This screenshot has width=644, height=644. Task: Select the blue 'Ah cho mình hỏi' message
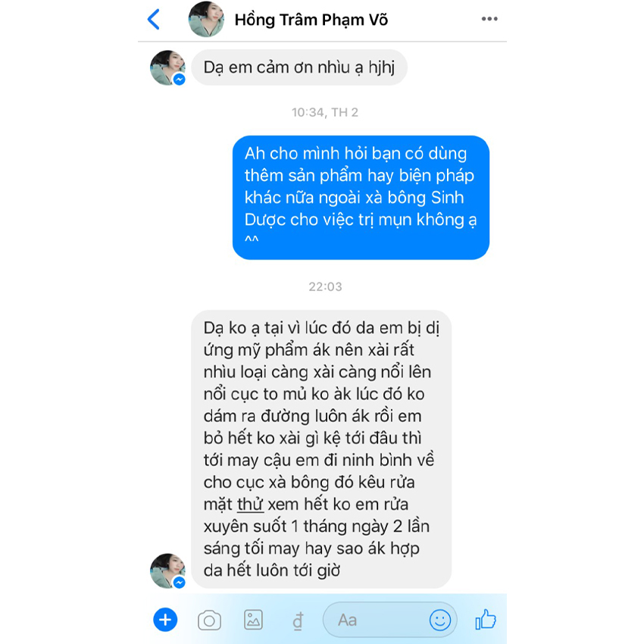pyautogui.click(x=361, y=198)
